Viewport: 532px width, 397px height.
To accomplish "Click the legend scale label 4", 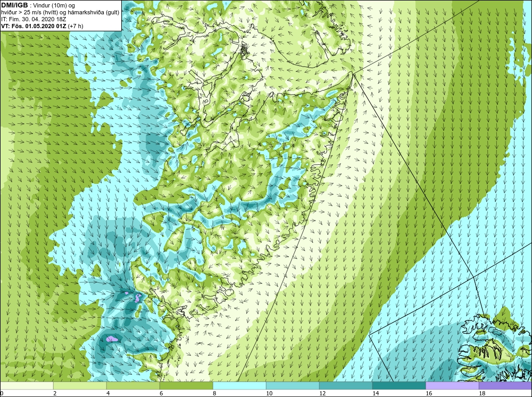I will [x=108, y=393].
